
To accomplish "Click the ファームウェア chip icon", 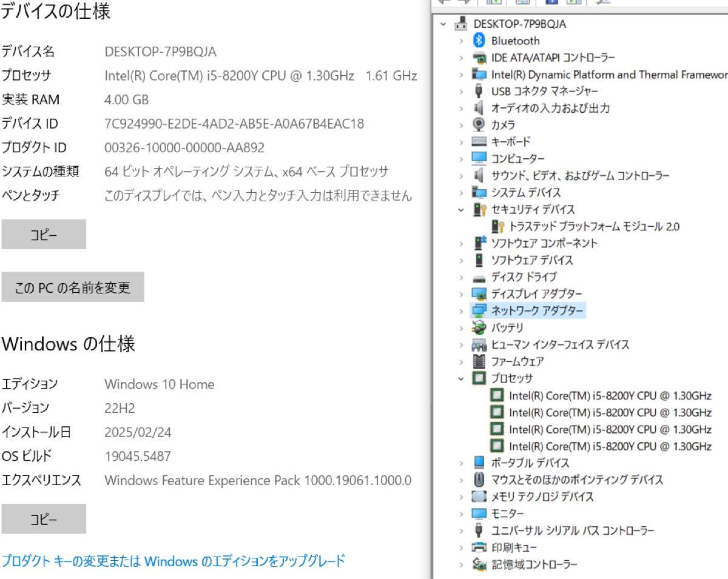I will [479, 361].
